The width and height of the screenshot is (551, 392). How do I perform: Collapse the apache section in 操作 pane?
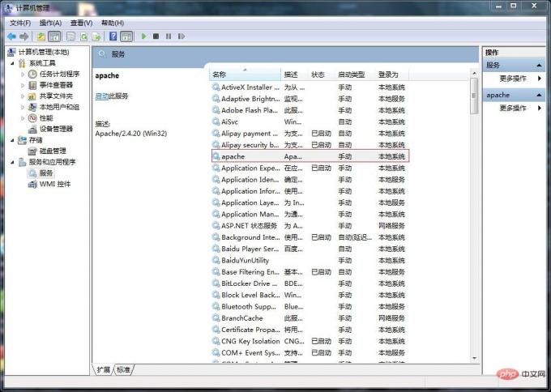[539, 95]
